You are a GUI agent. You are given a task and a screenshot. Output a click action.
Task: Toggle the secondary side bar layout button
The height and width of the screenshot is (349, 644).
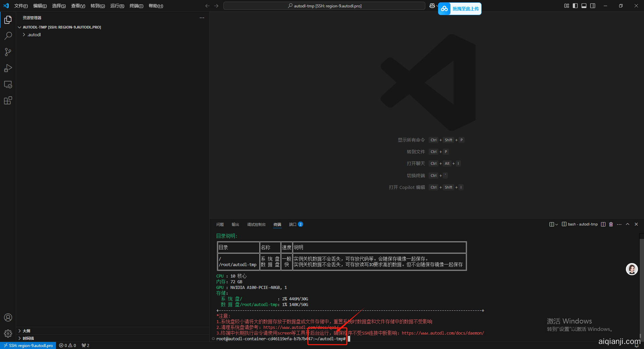point(593,6)
